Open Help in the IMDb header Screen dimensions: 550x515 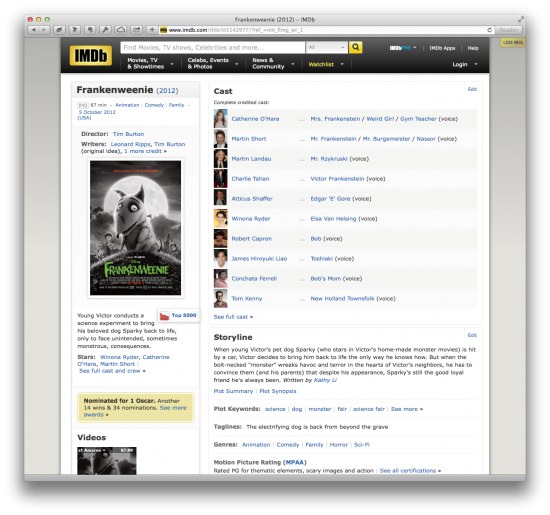point(473,48)
